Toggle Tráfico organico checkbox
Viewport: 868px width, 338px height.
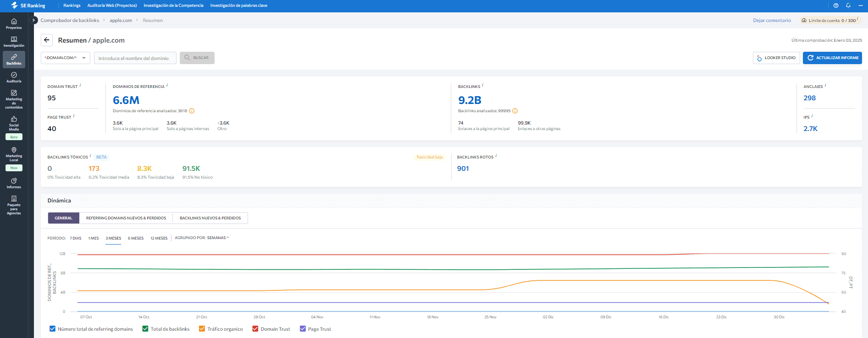point(202,329)
